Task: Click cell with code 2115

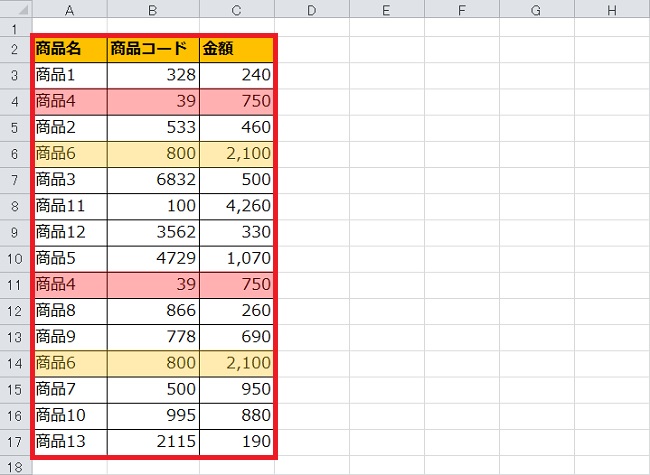Action: [x=153, y=441]
